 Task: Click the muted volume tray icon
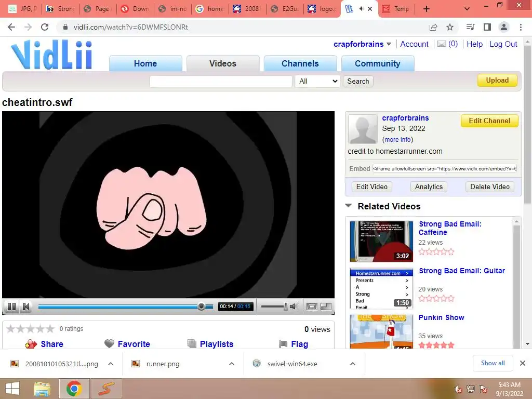tap(458, 389)
